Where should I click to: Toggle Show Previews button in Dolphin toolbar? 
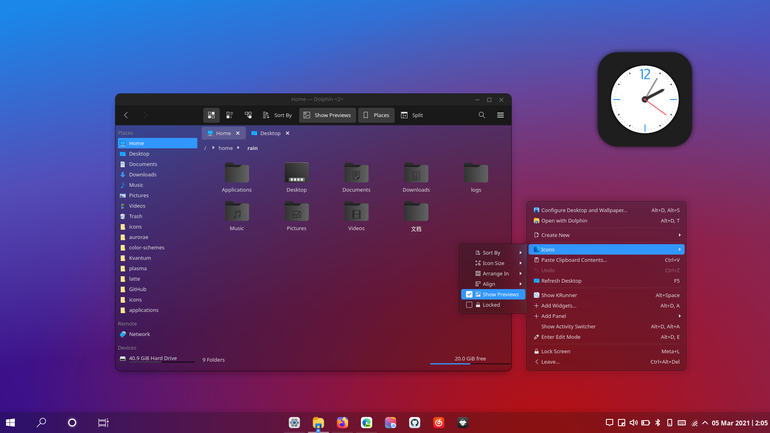tap(327, 115)
